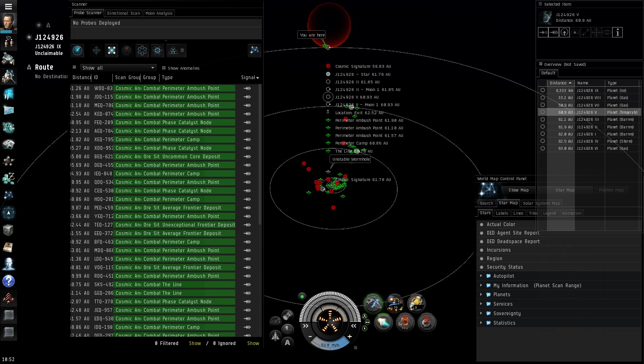The image size is (644, 364).
Task: Activate the yellow module showing charge count 8
Action: point(416,303)
